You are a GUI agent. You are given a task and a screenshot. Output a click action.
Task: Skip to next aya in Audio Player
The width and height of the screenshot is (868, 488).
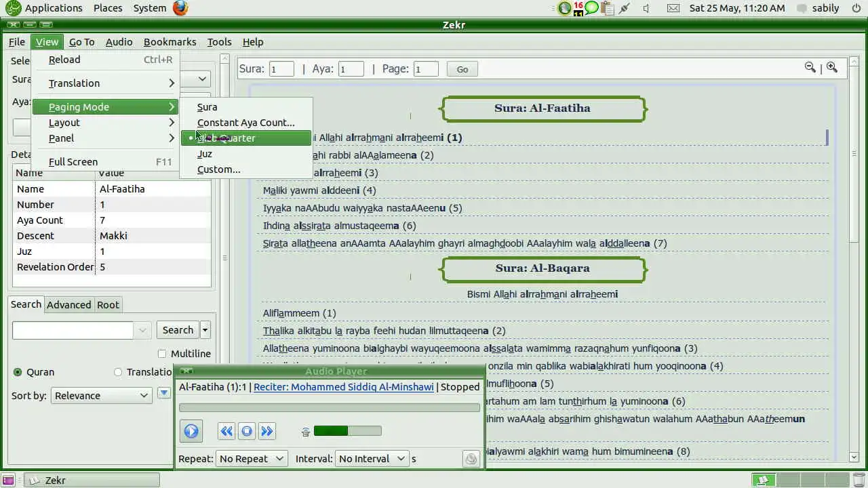tap(267, 431)
